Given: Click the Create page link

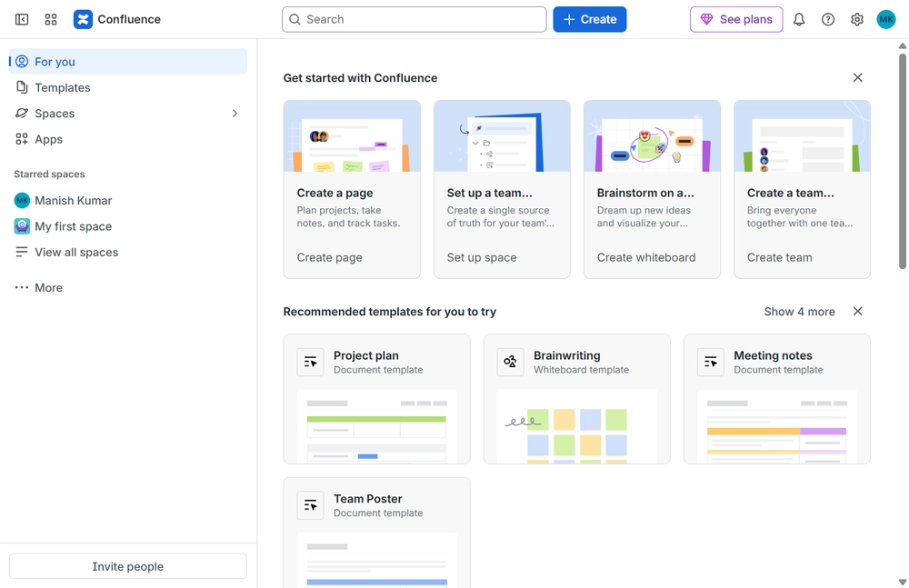Looking at the screenshot, I should pyautogui.click(x=329, y=257).
